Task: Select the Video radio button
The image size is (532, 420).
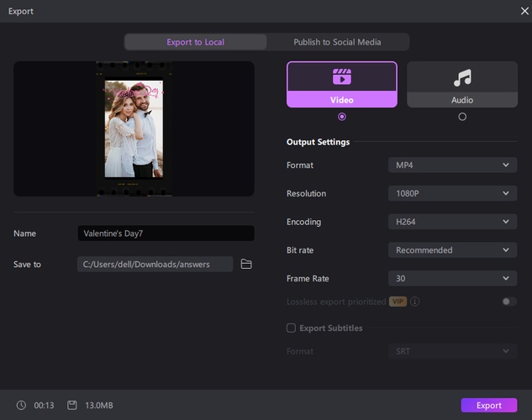Action: (341, 117)
